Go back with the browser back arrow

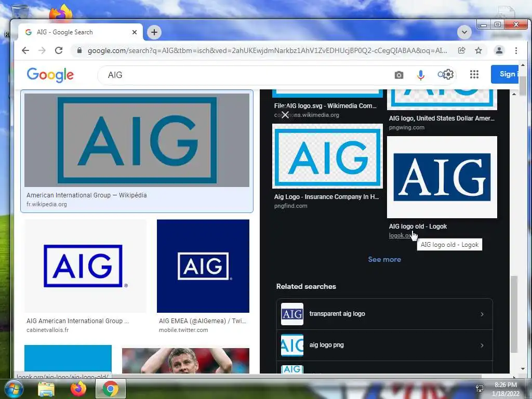tap(25, 50)
